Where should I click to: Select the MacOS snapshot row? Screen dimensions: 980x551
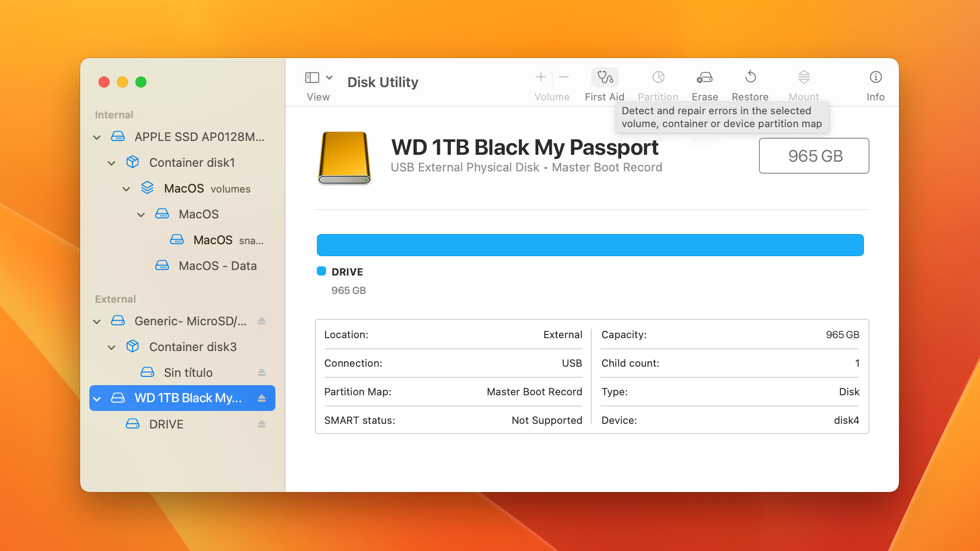pyautogui.click(x=182, y=240)
